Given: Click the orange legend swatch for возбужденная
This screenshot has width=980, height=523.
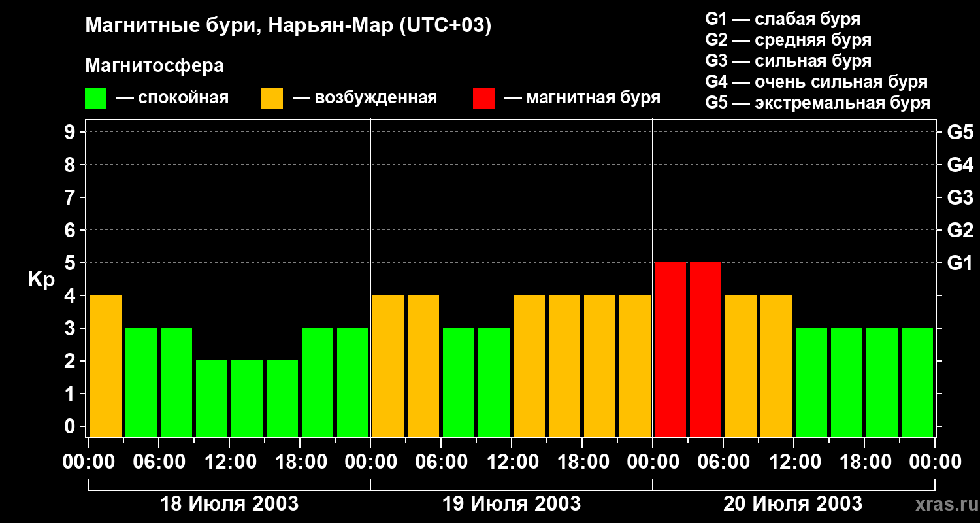Looking at the screenshot, I should [x=272, y=99].
